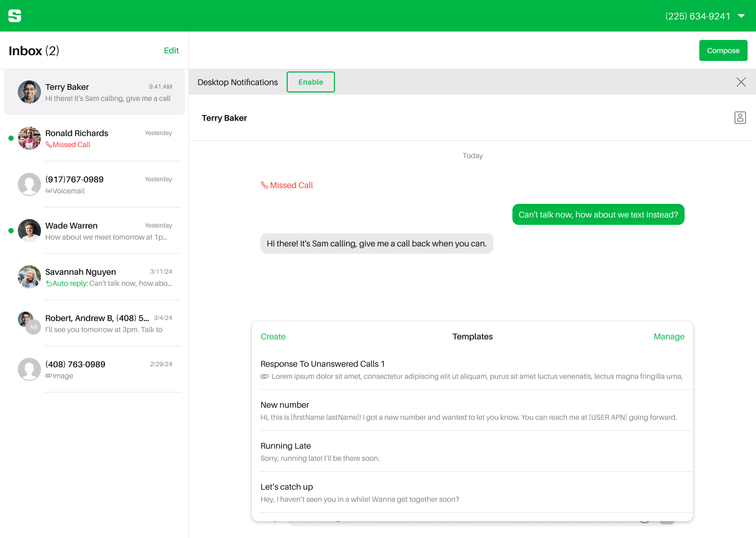Click Terry Baker's avatar photo
Viewport: 756px width, 538px height.
click(x=29, y=92)
